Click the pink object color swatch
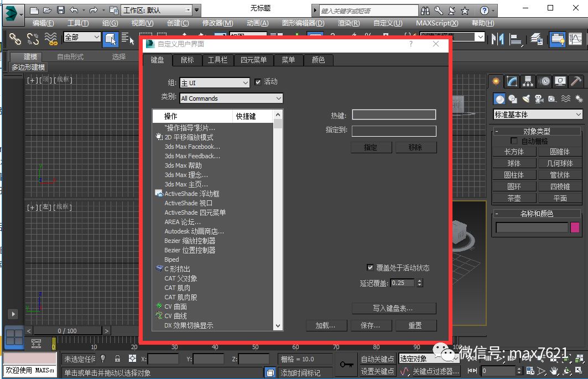Viewport: 588px width, 379px height. click(575, 227)
